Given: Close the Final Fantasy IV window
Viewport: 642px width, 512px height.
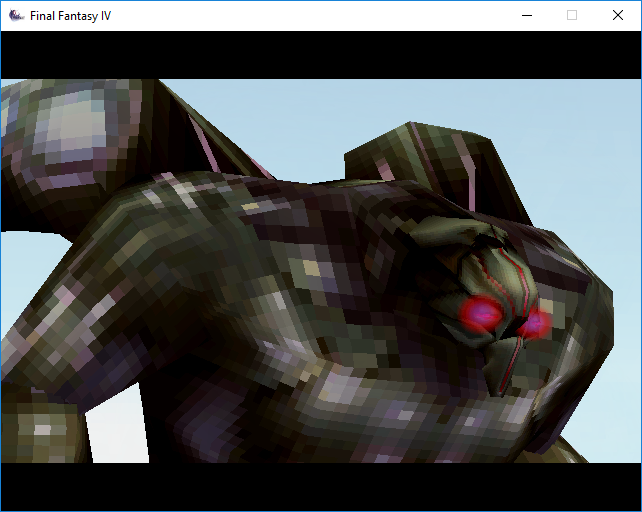Looking at the screenshot, I should (618, 16).
